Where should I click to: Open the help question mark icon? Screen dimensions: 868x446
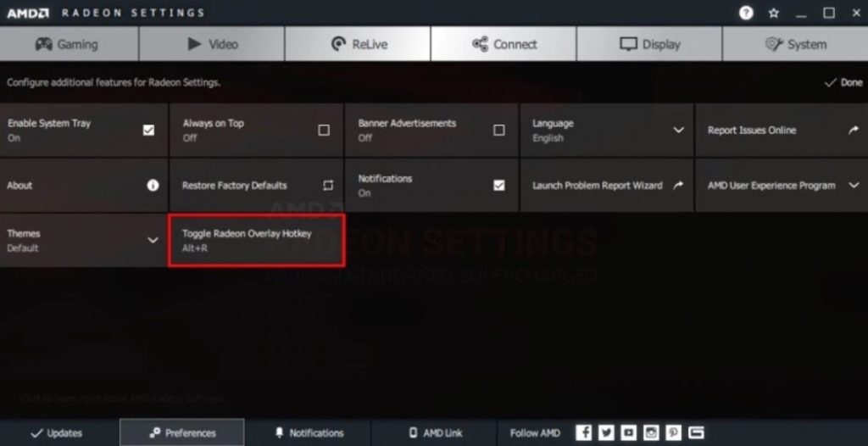(746, 13)
